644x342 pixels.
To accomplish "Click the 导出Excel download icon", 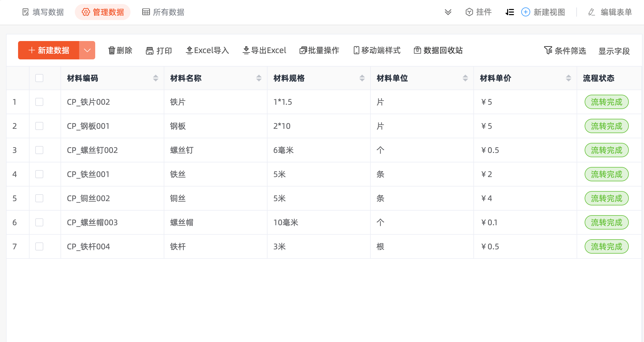I will (246, 50).
